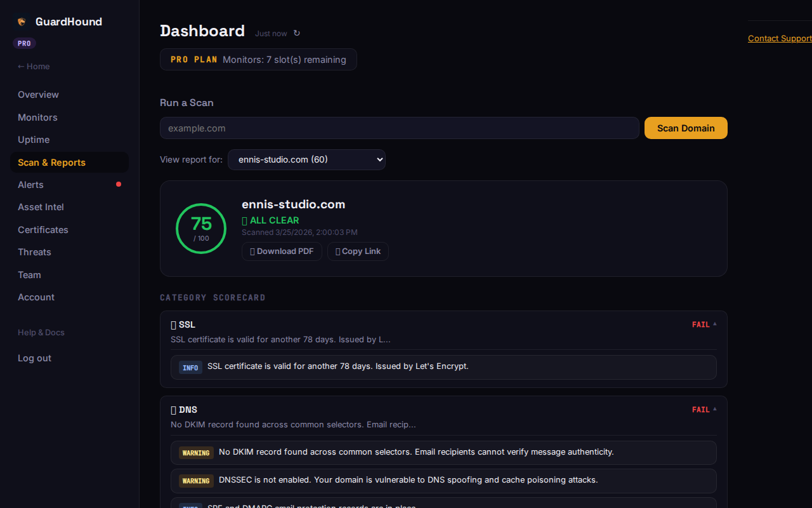The image size is (812, 508).
Task: Click the WARNING badge on DKIM finding
Action: pos(196,453)
